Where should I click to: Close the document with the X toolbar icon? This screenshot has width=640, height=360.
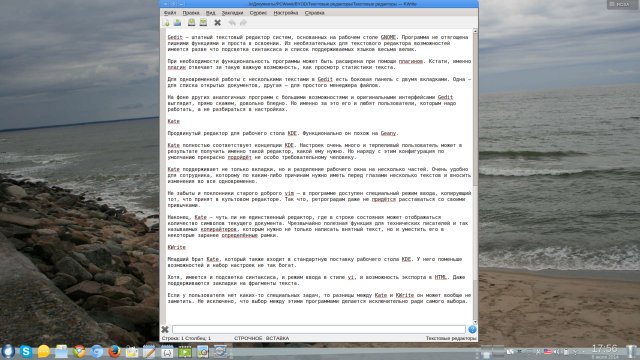(x=218, y=22)
